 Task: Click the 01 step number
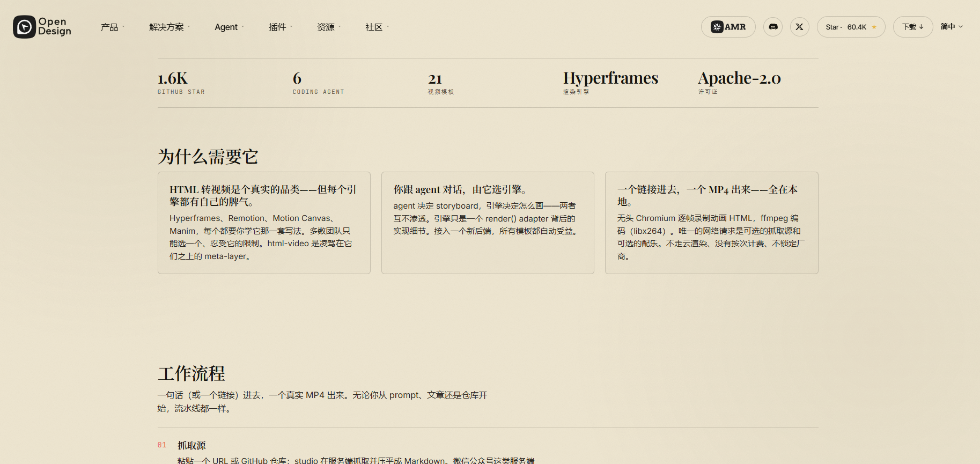pos(162,445)
